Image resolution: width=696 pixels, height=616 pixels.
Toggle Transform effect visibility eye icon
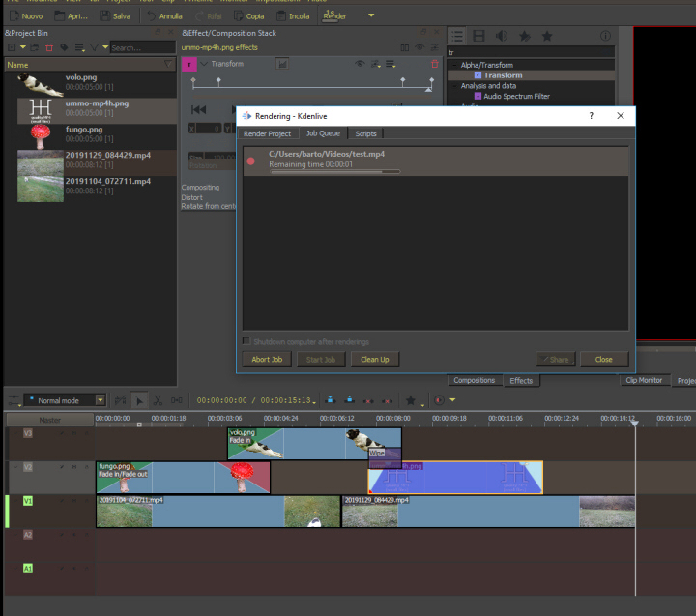point(360,64)
